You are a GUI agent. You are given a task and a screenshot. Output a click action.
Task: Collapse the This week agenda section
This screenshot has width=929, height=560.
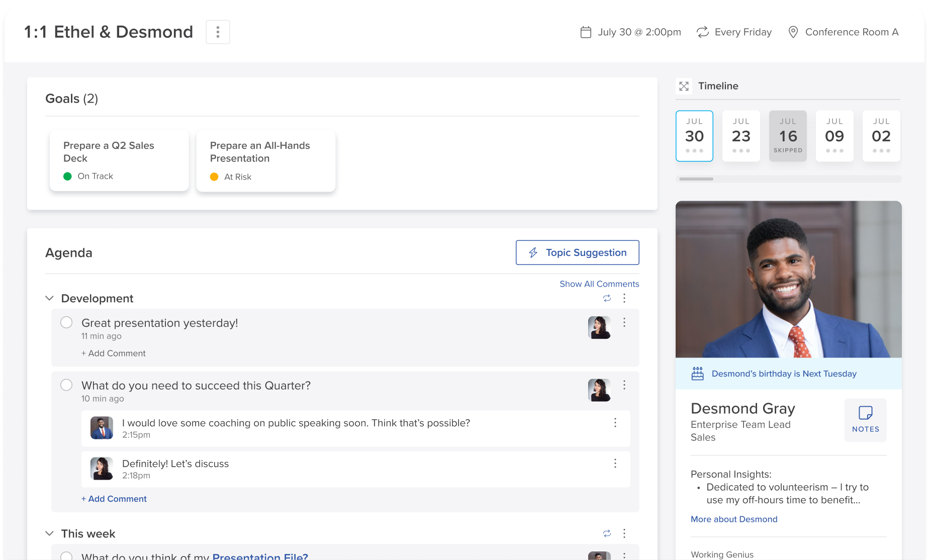(x=49, y=533)
